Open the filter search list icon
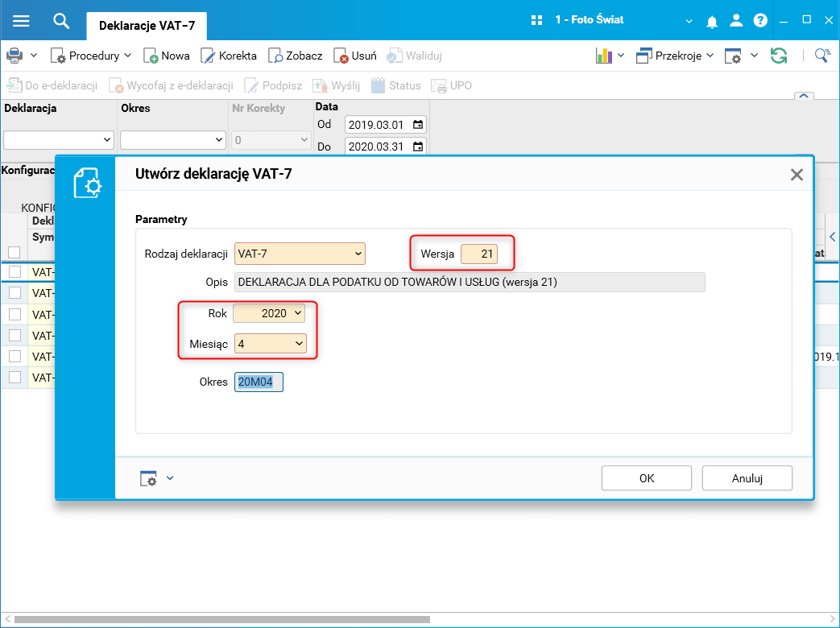Screen dimensions: 840x628 [822, 55]
